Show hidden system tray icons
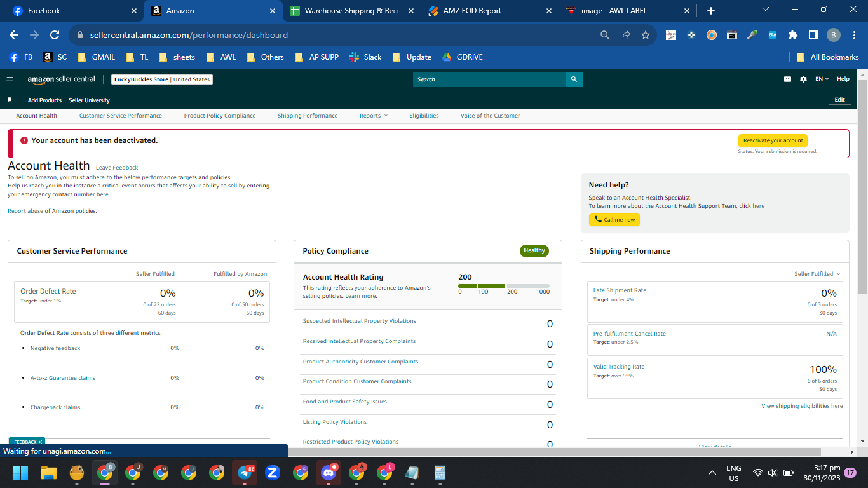 (712, 473)
